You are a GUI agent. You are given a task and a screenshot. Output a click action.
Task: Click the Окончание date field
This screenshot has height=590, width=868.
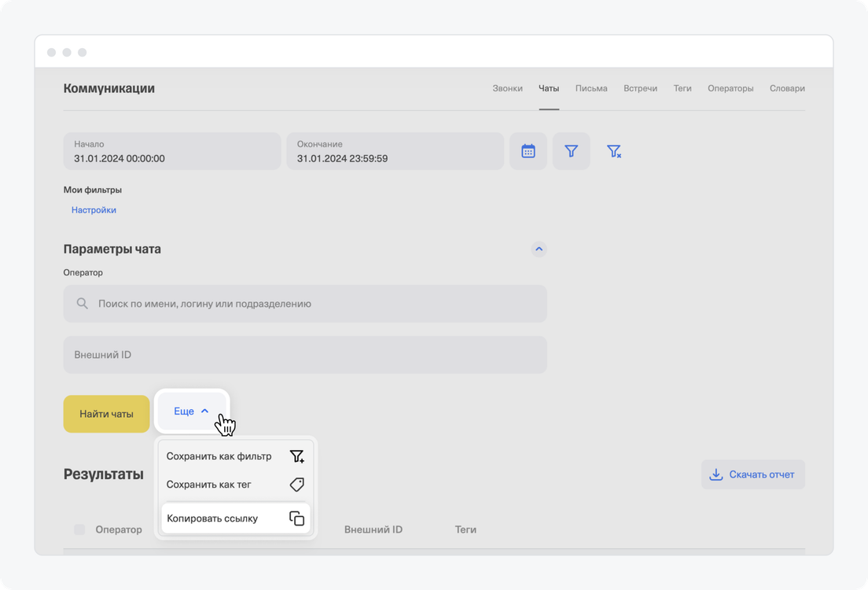click(395, 151)
